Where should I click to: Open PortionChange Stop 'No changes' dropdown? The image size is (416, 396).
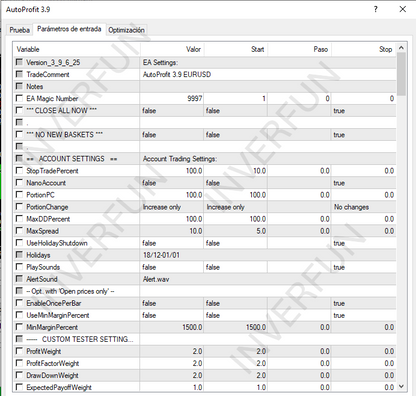click(364, 207)
